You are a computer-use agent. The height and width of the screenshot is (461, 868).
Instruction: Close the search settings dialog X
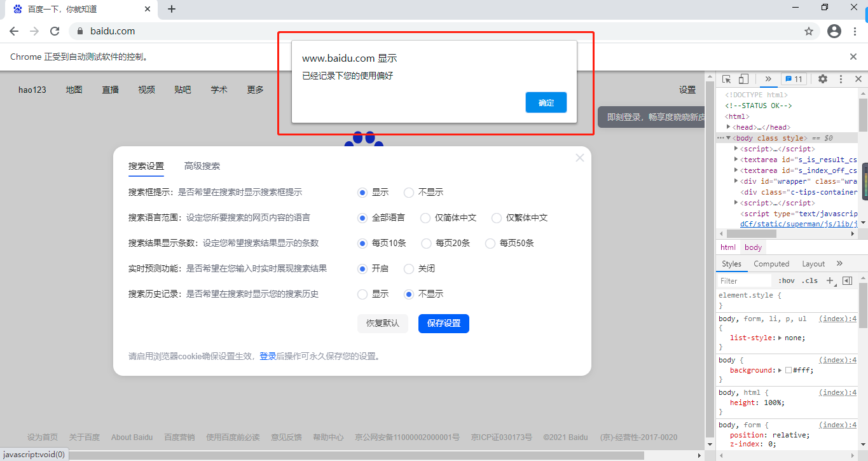(579, 158)
